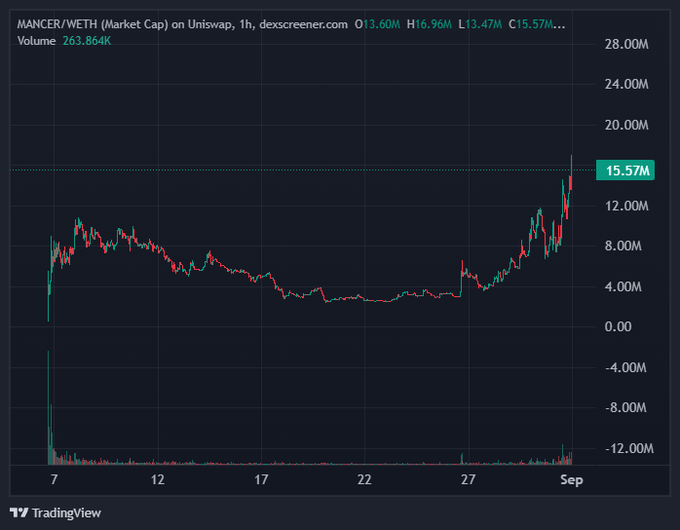Click the -12.00M price axis label
This screenshot has height=530, width=680.
click(629, 448)
